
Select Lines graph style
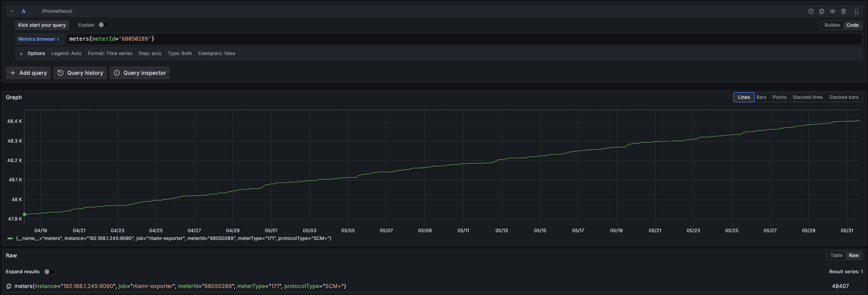coord(743,97)
